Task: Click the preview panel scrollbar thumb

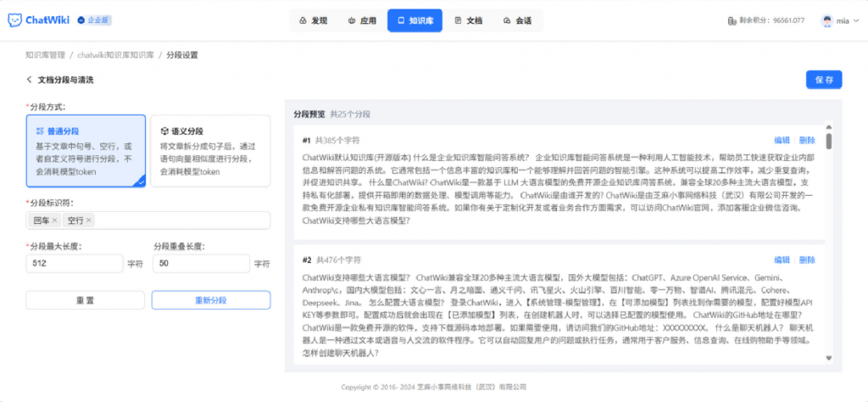Action: click(829, 141)
